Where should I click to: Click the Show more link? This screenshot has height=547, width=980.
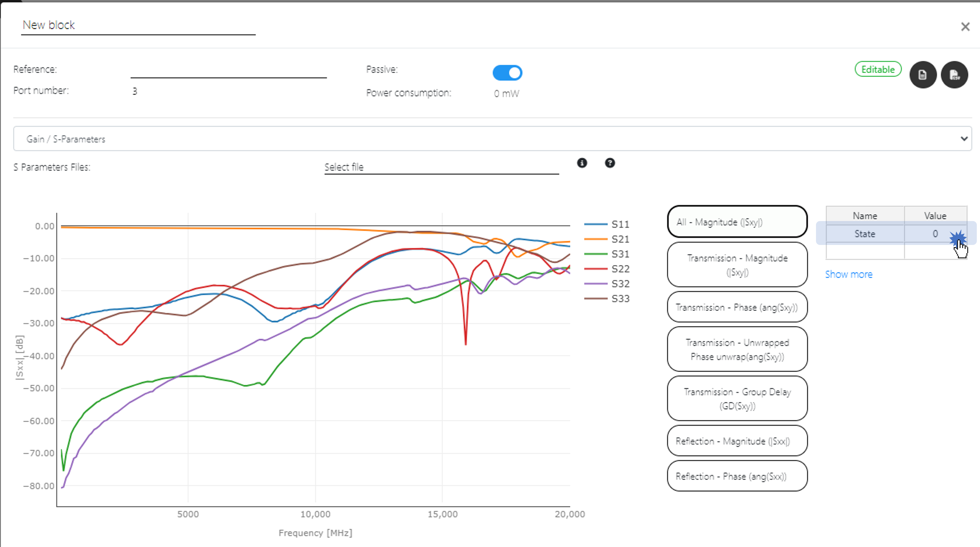pyautogui.click(x=848, y=275)
